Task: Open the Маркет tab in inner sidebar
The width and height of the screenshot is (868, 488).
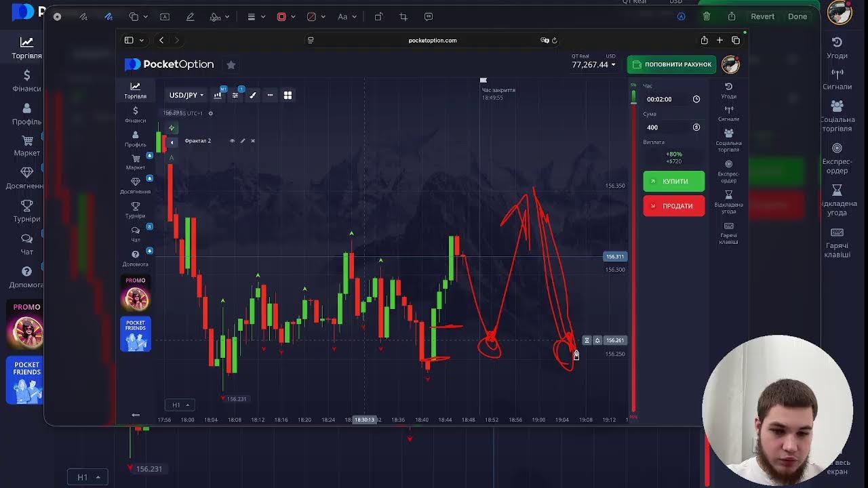Action: [x=135, y=162]
